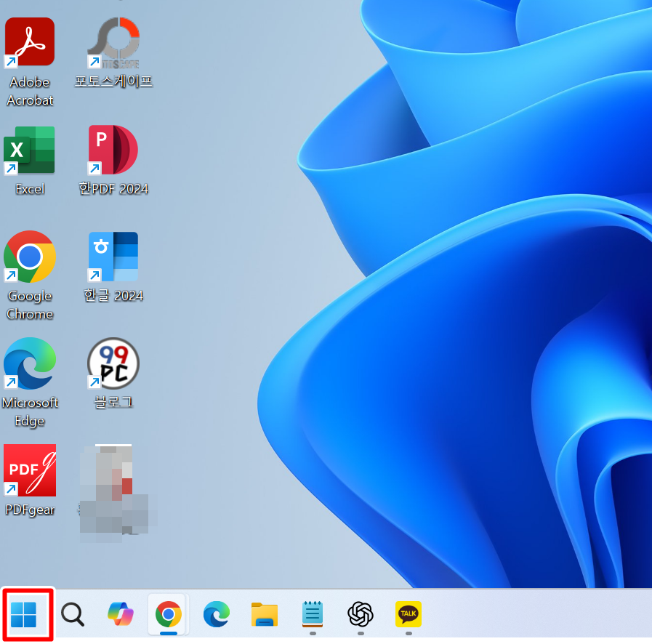
Task: Launch Copilot from the taskbar
Action: tap(121, 614)
